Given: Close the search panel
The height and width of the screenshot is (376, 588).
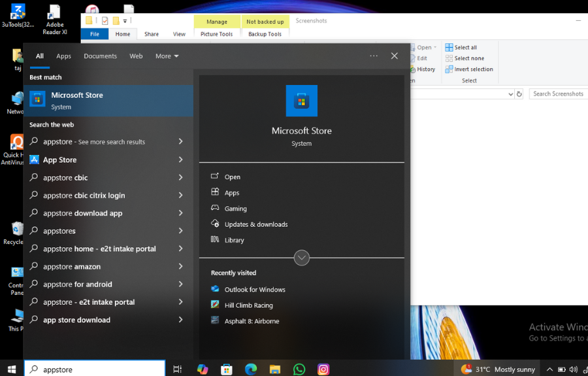Looking at the screenshot, I should point(394,56).
